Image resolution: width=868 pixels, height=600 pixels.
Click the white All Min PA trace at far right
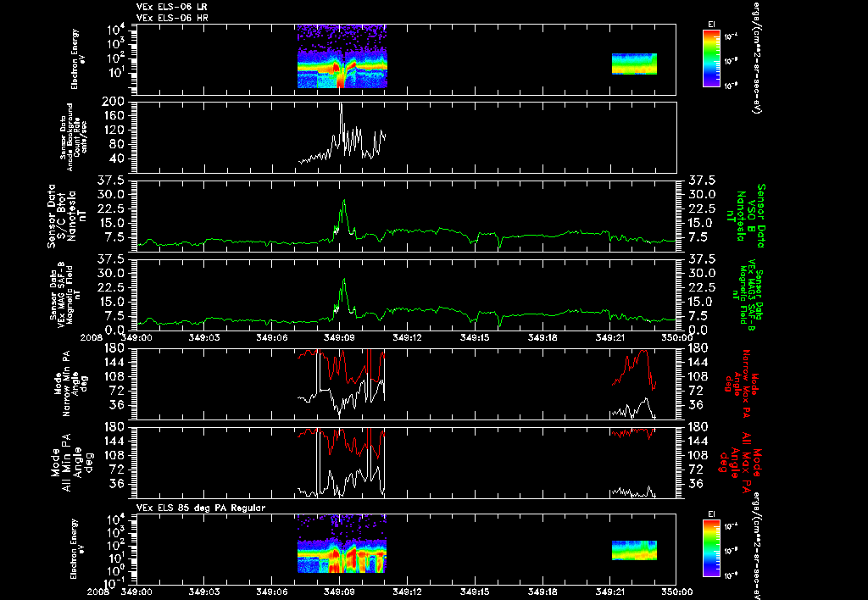pyautogui.click(x=634, y=492)
